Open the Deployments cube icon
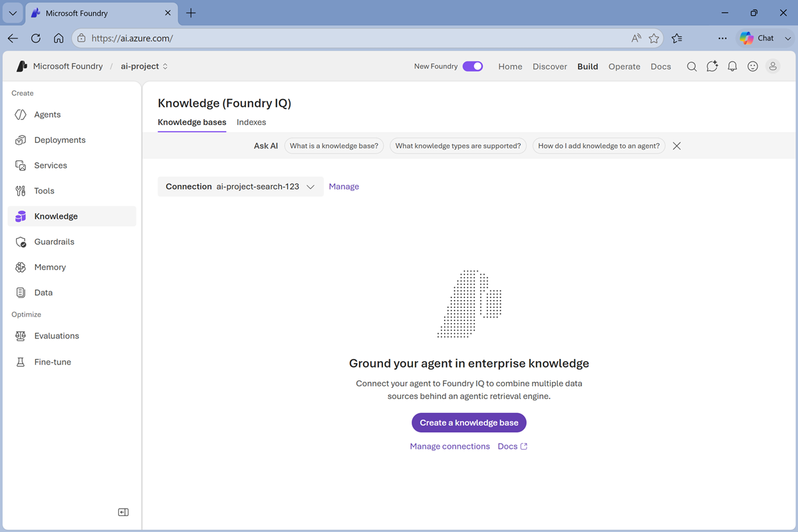The height and width of the screenshot is (532, 798). point(21,140)
